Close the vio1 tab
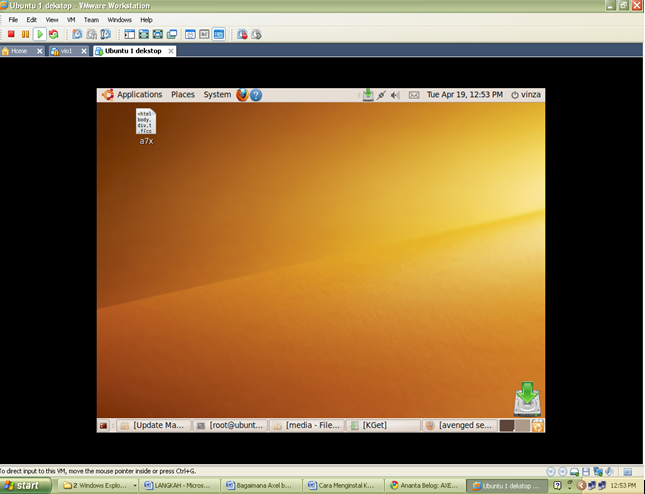Image resolution: width=645 pixels, height=494 pixels. coord(84,51)
